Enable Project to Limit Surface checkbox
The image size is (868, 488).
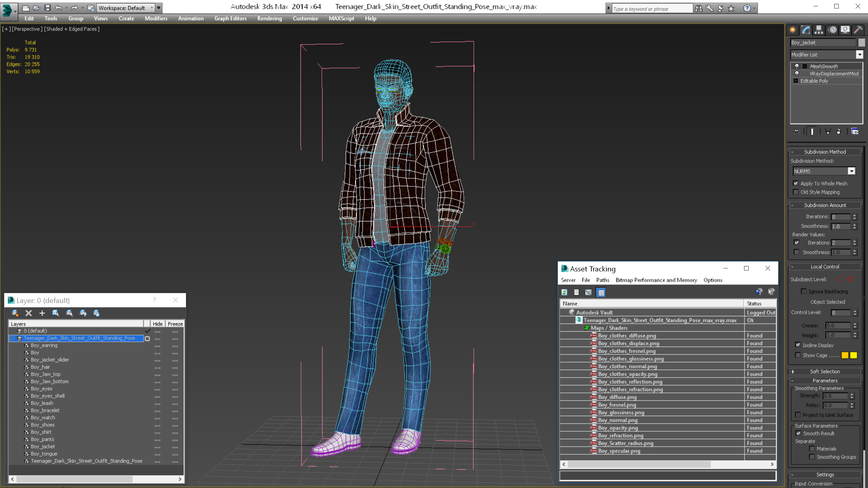click(x=798, y=414)
